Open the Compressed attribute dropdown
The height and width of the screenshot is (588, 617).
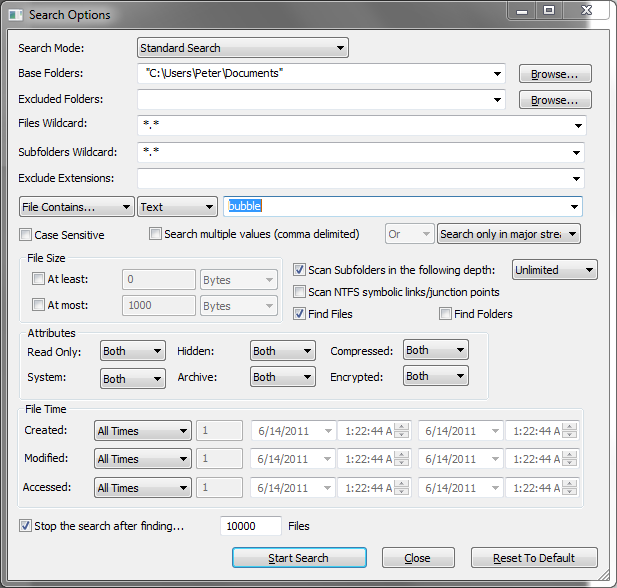(436, 350)
